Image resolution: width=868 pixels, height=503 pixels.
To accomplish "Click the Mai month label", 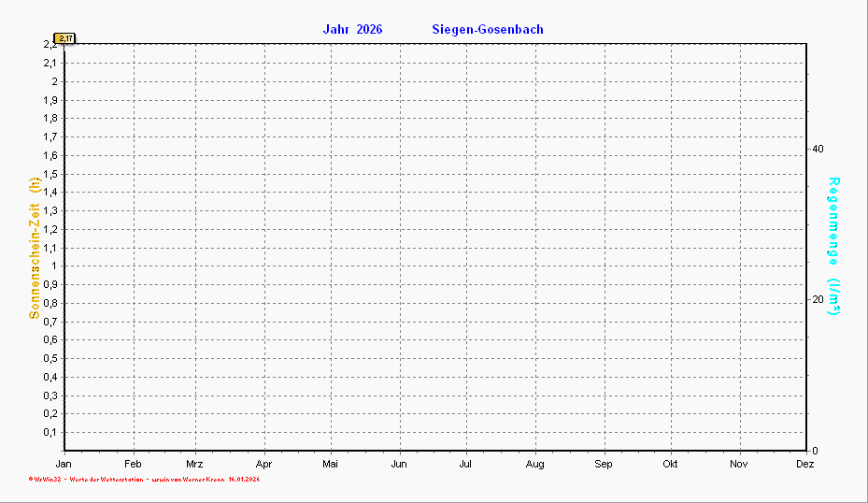I will pos(330,464).
